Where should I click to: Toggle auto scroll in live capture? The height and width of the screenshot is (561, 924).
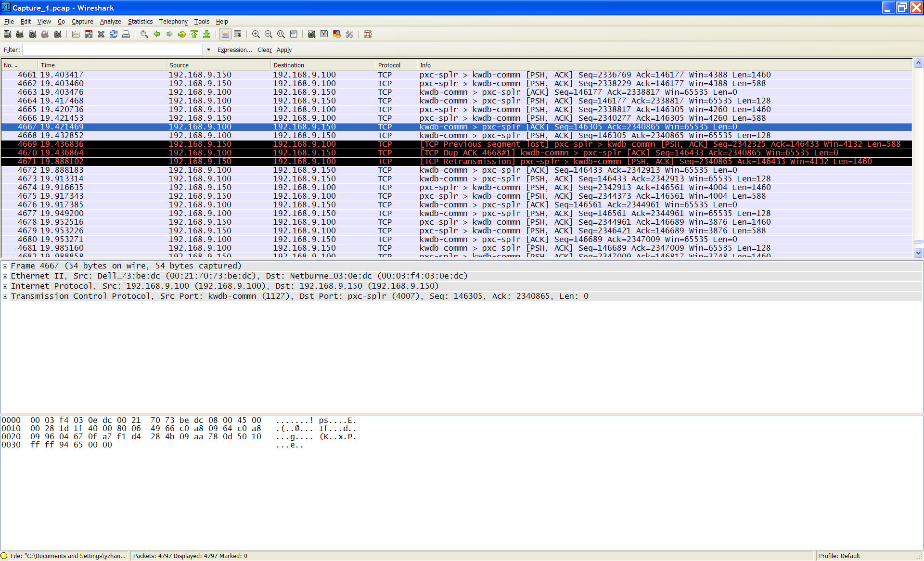238,34
